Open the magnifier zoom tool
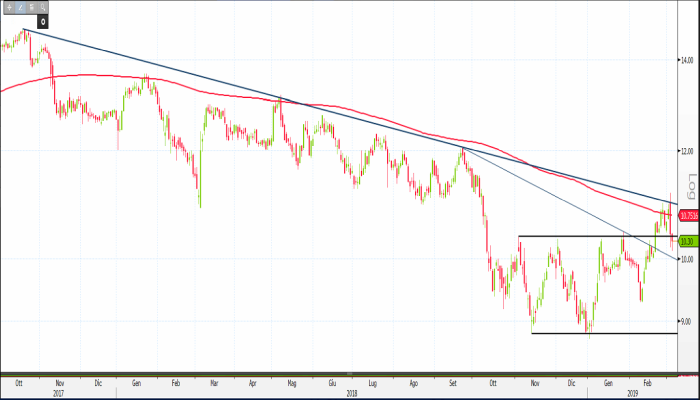Screen dimensions: 700x400 (44, 7)
